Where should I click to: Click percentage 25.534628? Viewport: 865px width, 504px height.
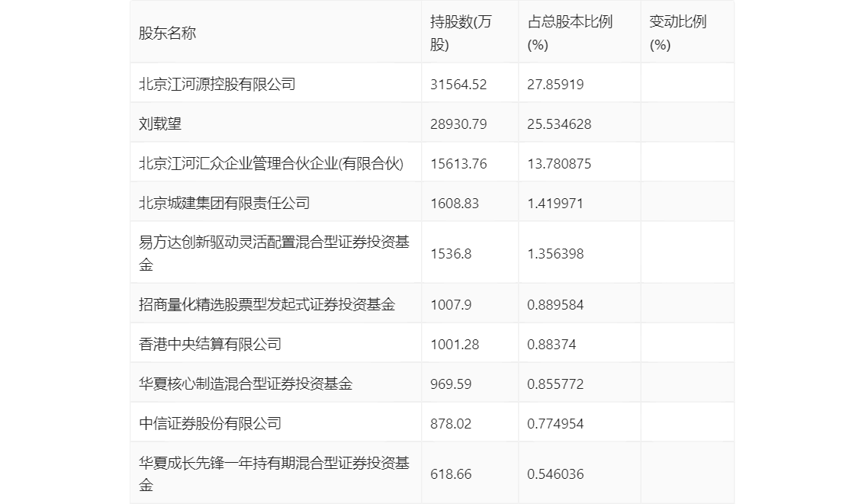pos(559,124)
